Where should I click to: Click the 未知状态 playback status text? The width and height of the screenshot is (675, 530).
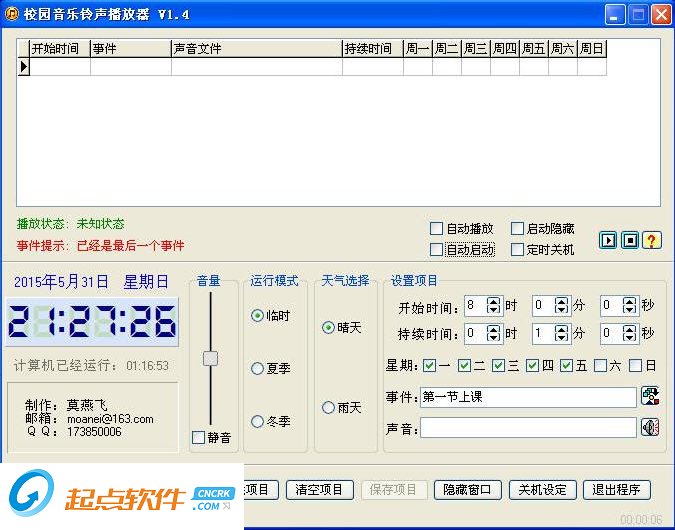(x=100, y=224)
